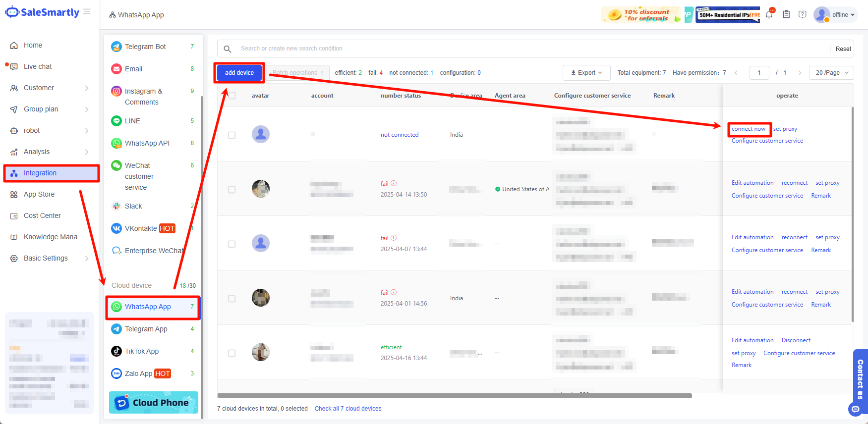Click the help question mark icon
Viewport: 868px width, 424px height.
point(803,15)
